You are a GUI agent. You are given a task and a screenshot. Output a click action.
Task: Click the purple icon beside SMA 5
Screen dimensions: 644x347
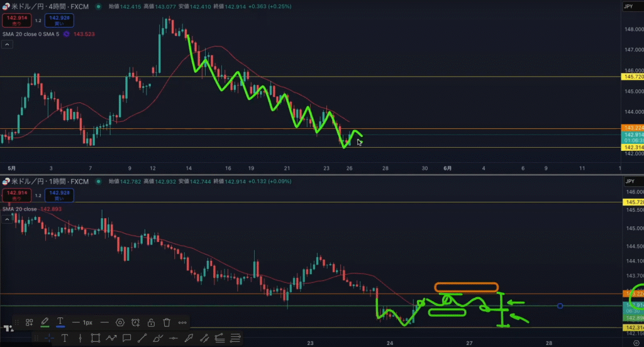[67, 34]
